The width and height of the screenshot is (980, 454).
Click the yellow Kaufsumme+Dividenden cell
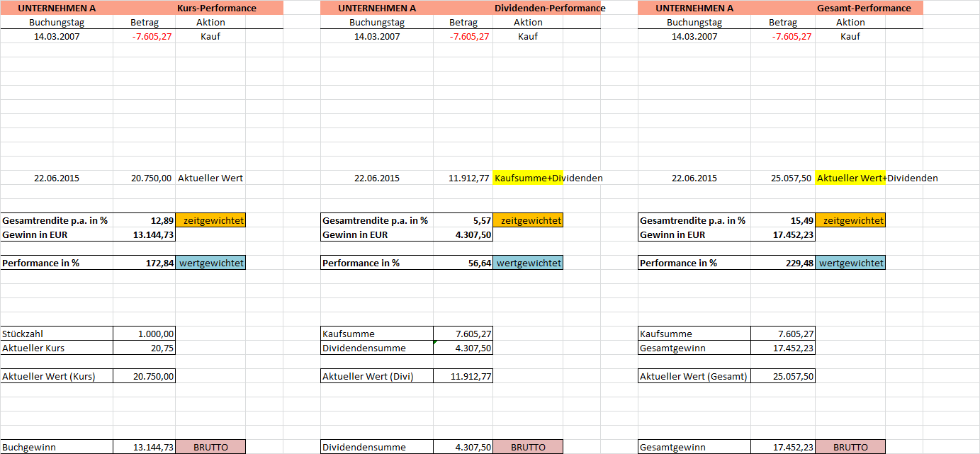[528, 178]
